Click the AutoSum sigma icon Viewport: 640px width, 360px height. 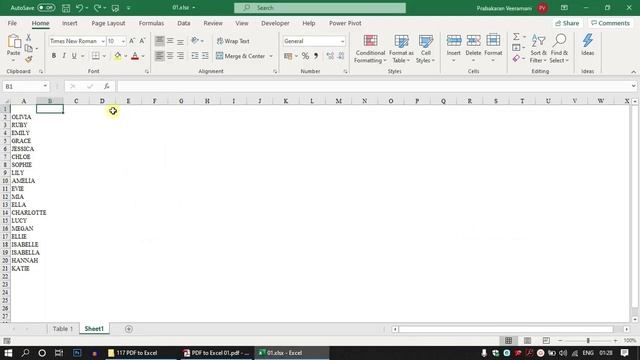click(516, 37)
